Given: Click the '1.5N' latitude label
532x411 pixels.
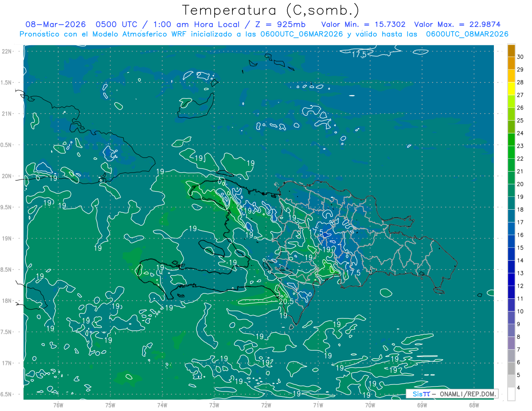Looking at the screenshot, I should [x=6, y=82].
